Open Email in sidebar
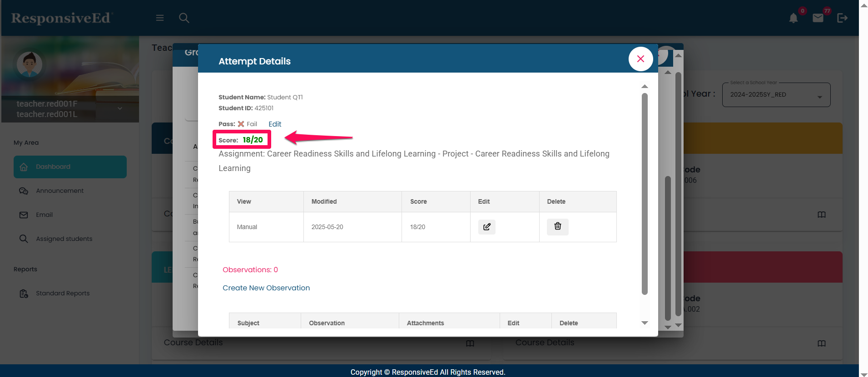 point(44,215)
